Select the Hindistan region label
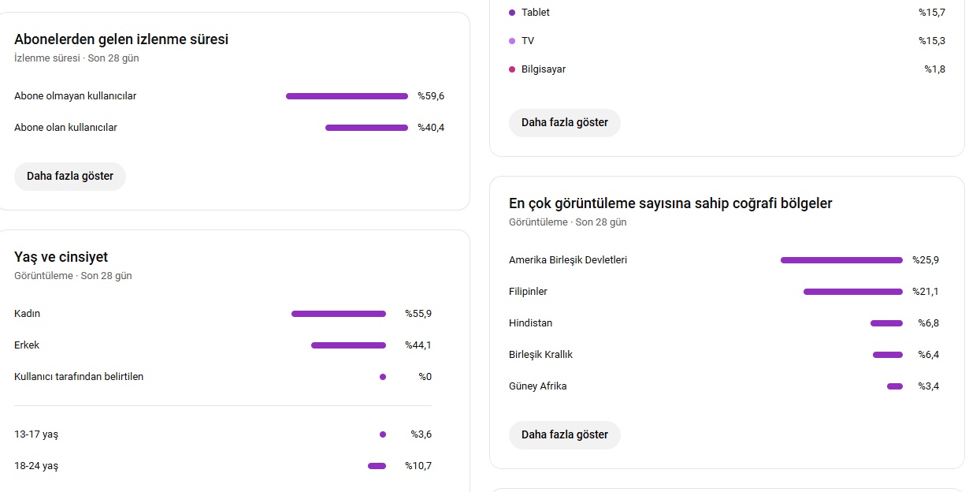 [x=530, y=323]
